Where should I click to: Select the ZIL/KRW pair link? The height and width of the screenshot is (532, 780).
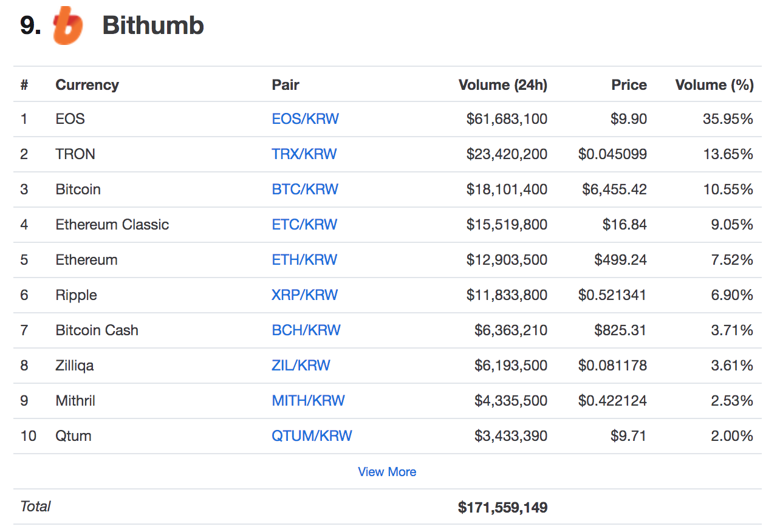tap(301, 366)
